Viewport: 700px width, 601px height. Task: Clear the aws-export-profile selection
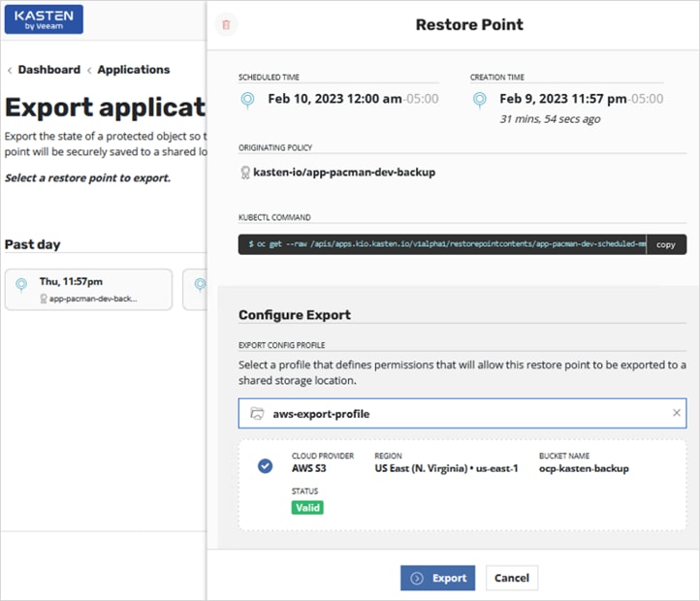coord(677,413)
